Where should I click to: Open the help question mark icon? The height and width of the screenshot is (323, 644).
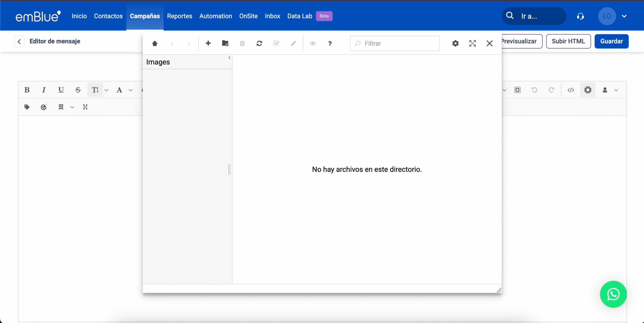pos(330,43)
